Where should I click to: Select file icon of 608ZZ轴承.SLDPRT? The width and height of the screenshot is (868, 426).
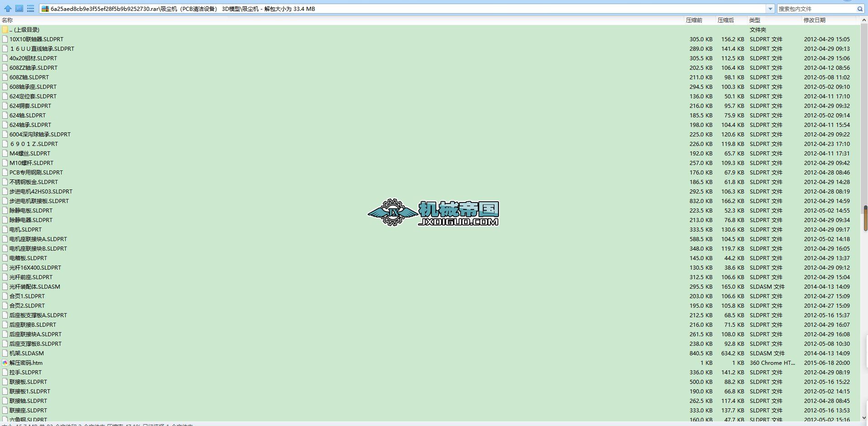(x=5, y=68)
